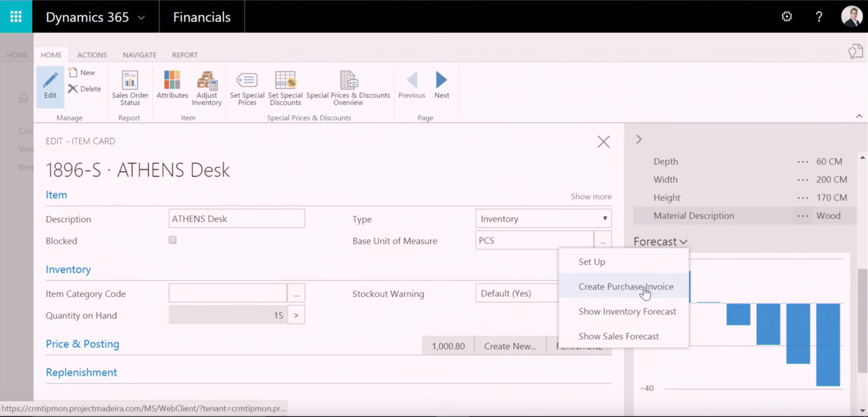
Task: Click the background Home house icon
Action: pyautogui.click(x=24, y=98)
